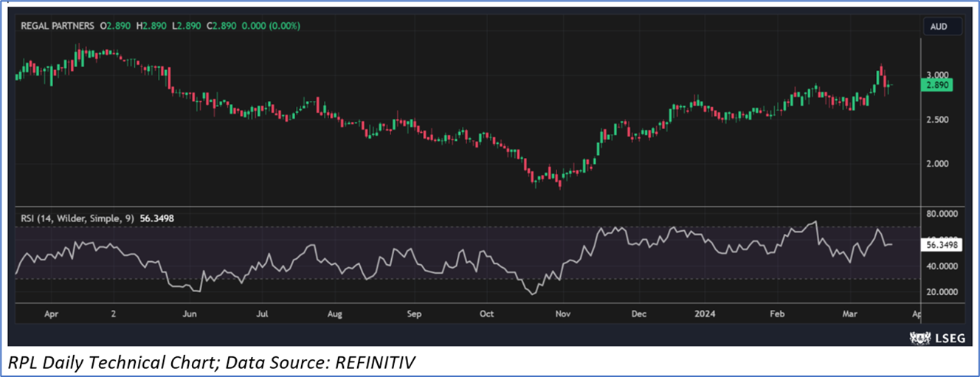Click the 80.0000 RSI scale label
This screenshot has height=377, width=980.
coord(942,215)
